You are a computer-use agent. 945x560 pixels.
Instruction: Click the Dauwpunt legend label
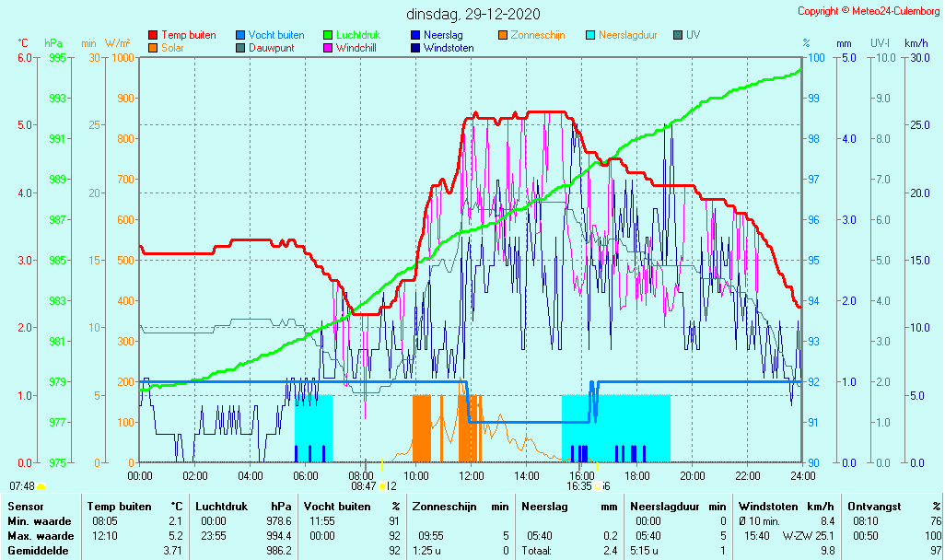272,48
